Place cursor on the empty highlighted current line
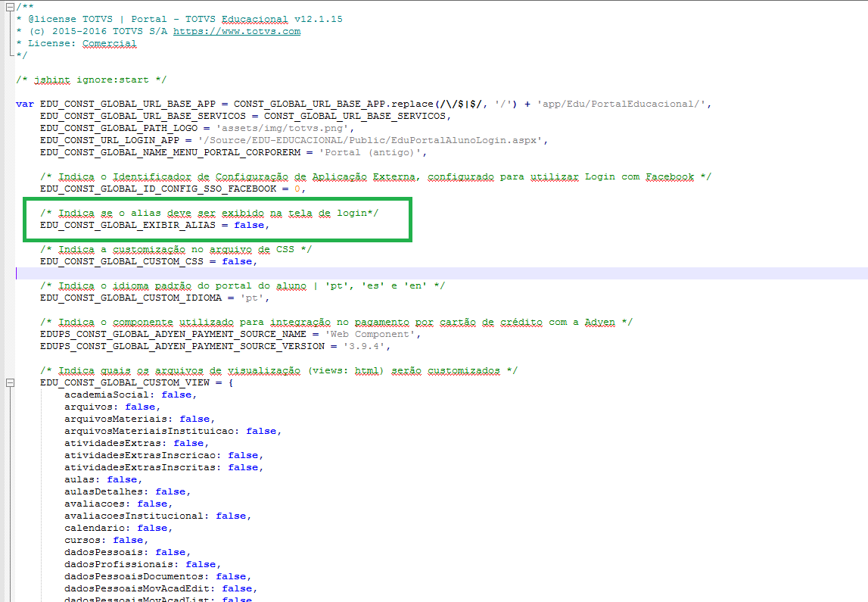868x602 pixels. (442, 273)
